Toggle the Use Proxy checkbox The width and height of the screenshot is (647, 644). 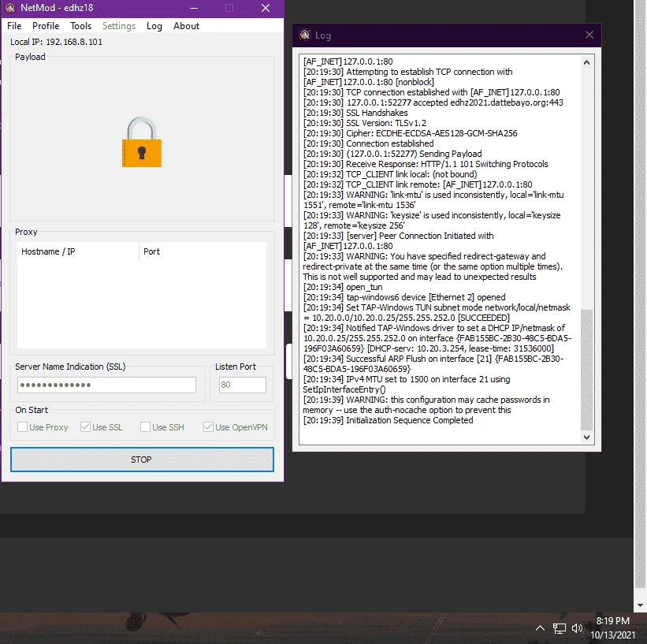click(23, 427)
